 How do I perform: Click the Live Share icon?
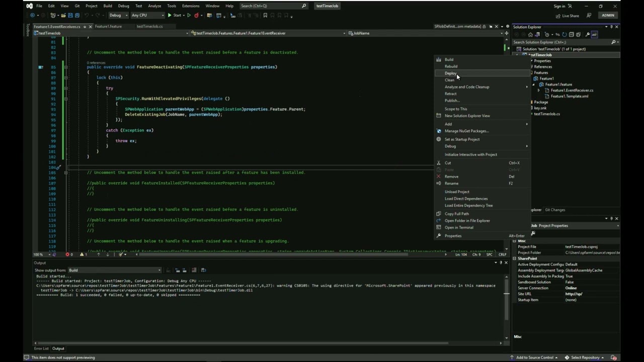557,16
